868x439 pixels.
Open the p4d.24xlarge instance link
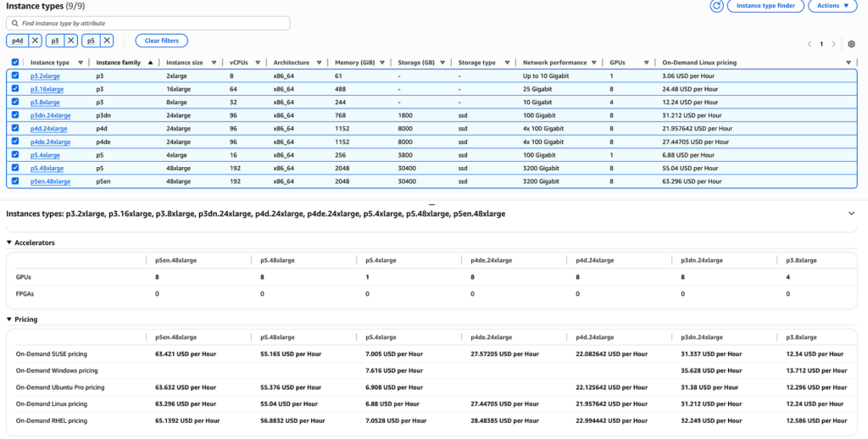pyautogui.click(x=48, y=129)
